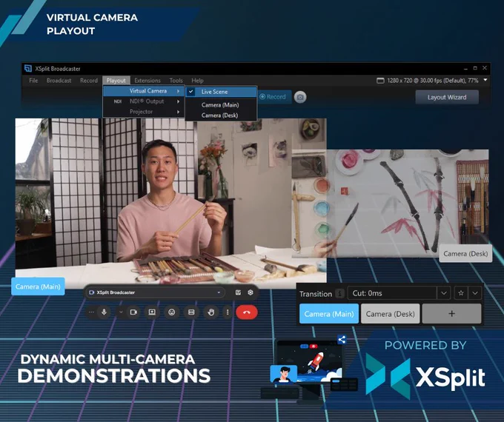Viewport: 504px width, 422px height.
Task: Expand the chevron next to star icon
Action: click(475, 293)
